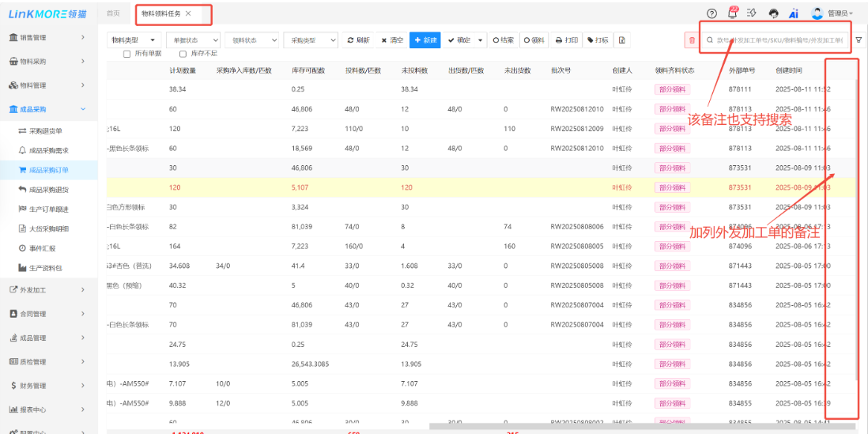Click the blue 新建 button
This screenshot has height=434, width=868.
(425, 40)
